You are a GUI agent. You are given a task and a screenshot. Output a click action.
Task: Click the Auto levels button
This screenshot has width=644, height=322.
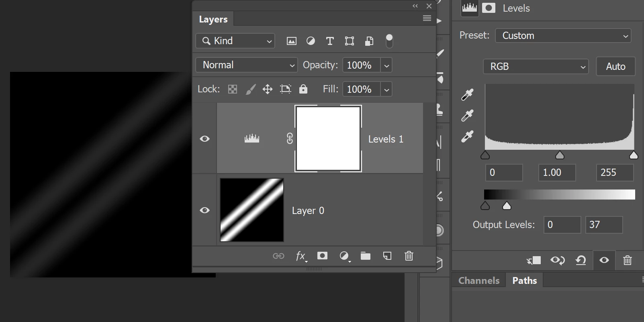coord(615,67)
